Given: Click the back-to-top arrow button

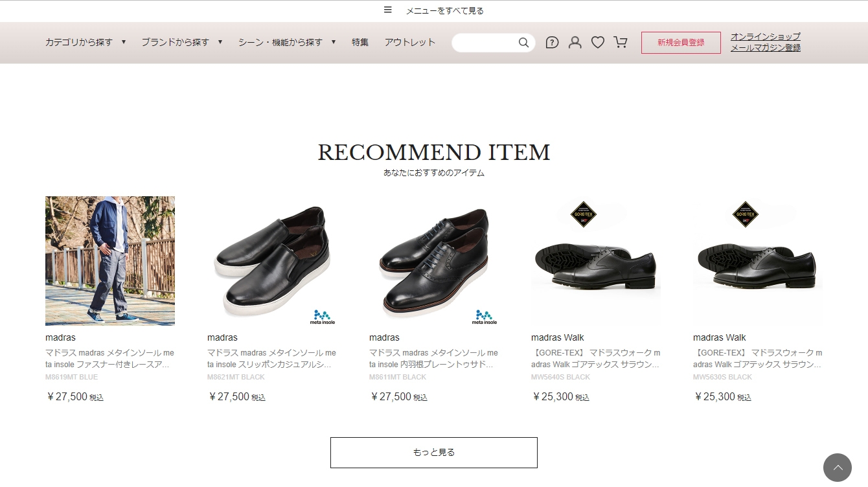Looking at the screenshot, I should tap(838, 468).
